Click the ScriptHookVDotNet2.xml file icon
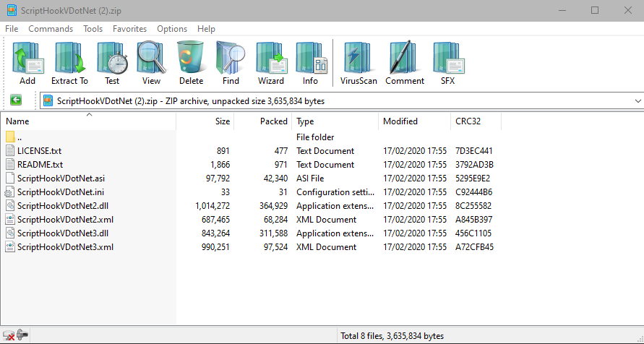644x344 pixels. coord(10,220)
